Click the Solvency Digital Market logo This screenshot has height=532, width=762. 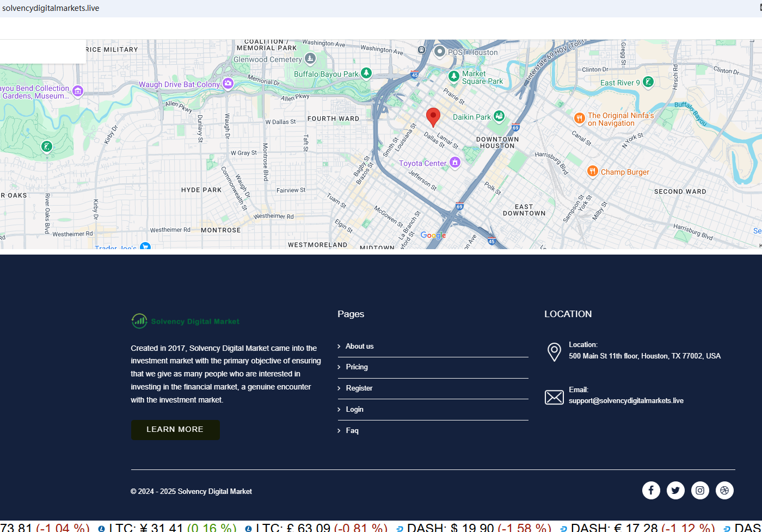185,321
